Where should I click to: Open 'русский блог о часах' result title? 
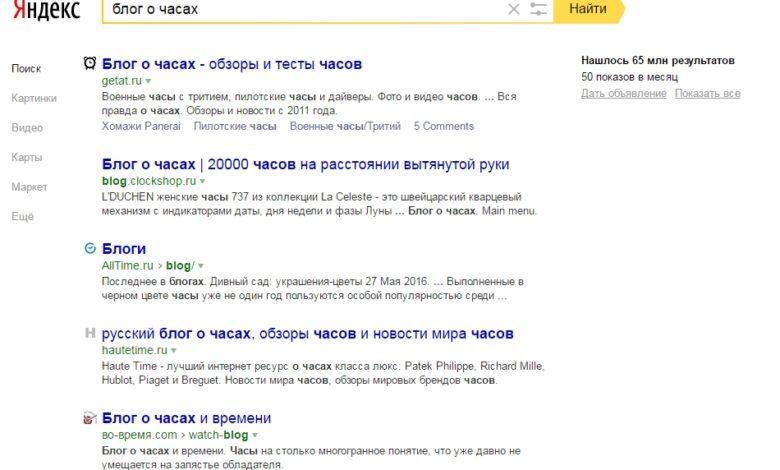pos(307,333)
